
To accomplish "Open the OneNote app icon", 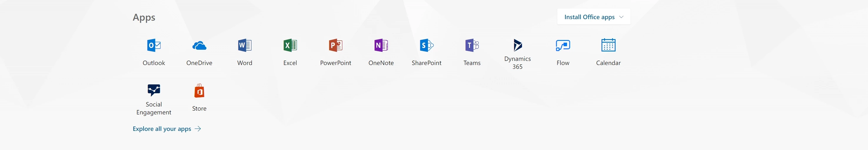I will (381, 45).
